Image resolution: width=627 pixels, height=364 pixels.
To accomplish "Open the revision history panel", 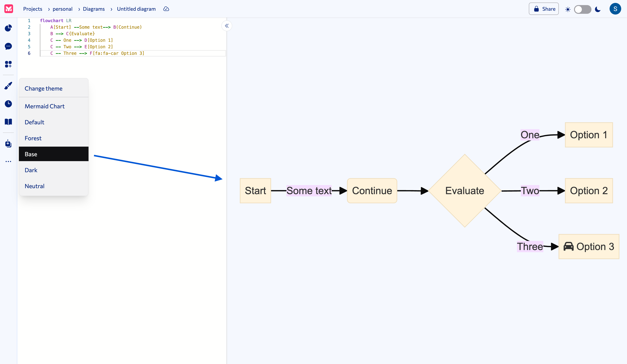I will click(x=8, y=104).
